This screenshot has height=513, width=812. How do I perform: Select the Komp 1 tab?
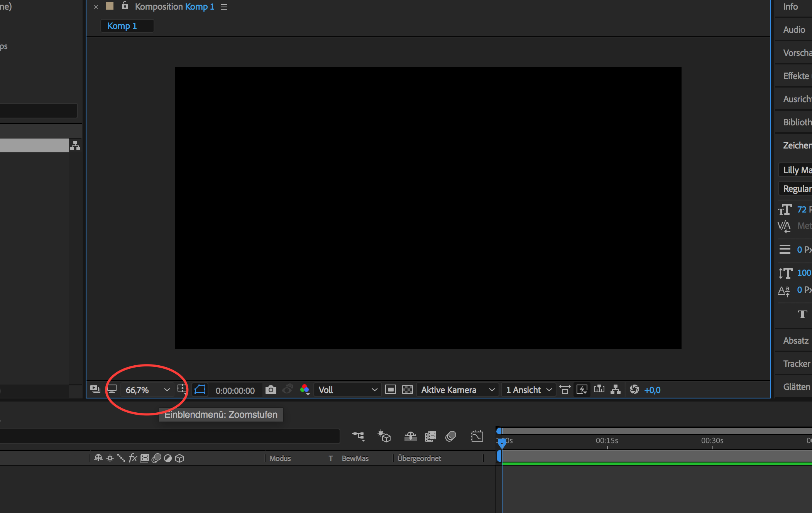pyautogui.click(x=122, y=26)
